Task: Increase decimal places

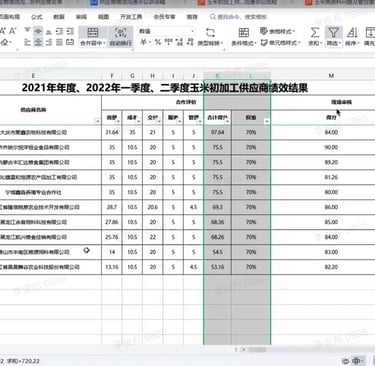Action: click(x=179, y=42)
